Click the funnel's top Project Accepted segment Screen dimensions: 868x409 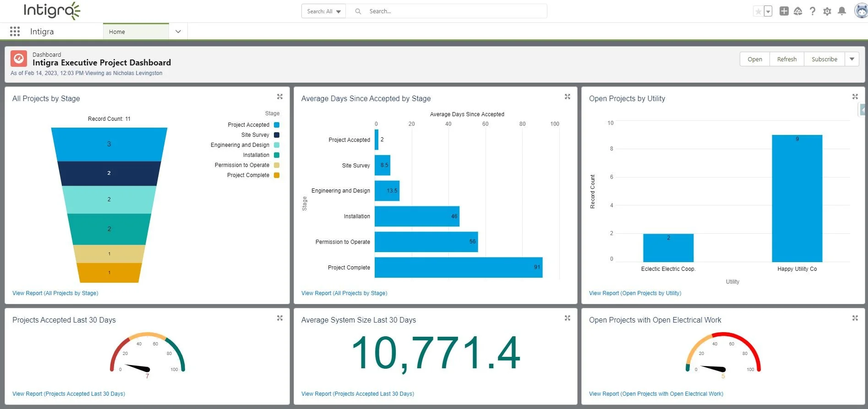[109, 144]
